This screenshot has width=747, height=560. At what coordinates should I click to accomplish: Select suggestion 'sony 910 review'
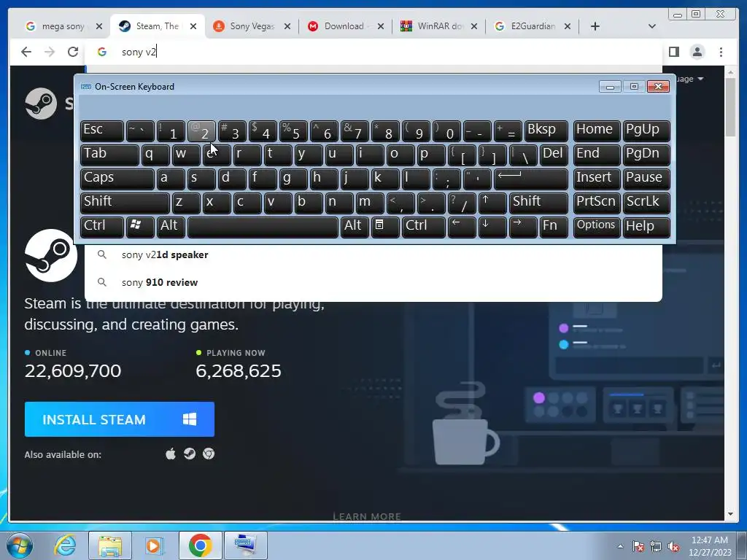(x=373, y=282)
